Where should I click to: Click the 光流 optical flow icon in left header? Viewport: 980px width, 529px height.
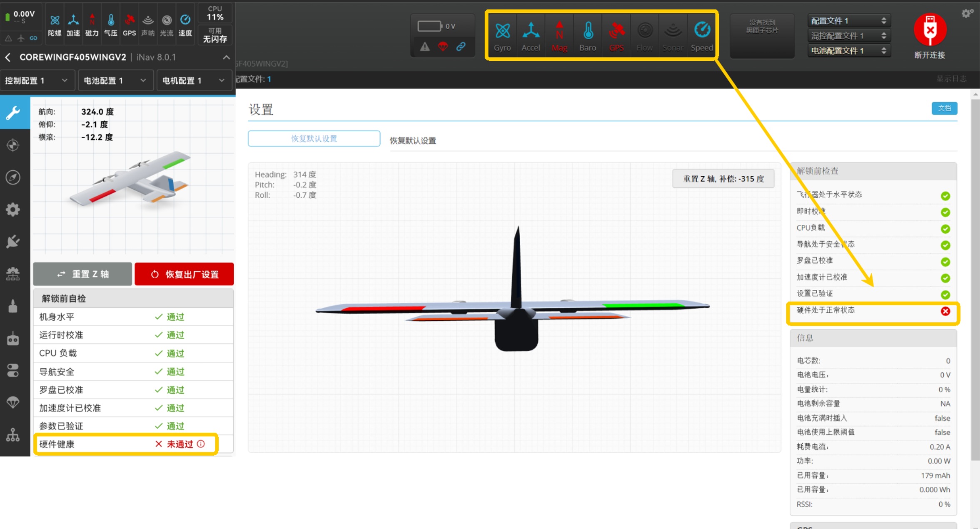(x=167, y=25)
